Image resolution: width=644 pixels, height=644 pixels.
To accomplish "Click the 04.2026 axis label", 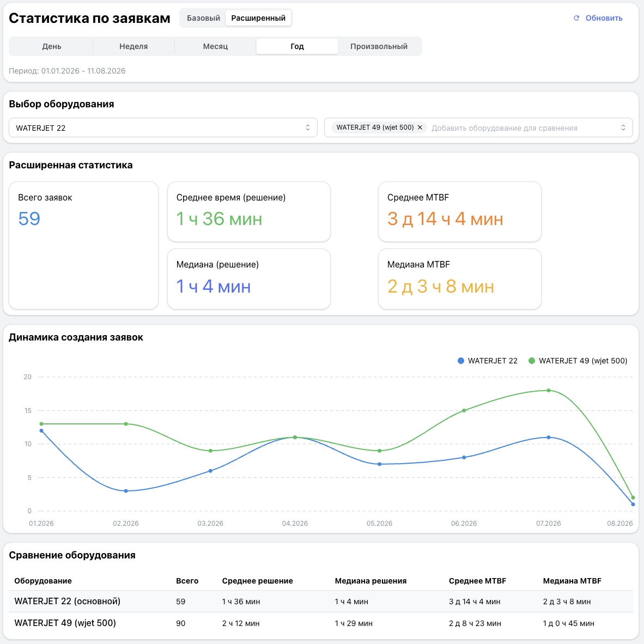I will click(294, 523).
